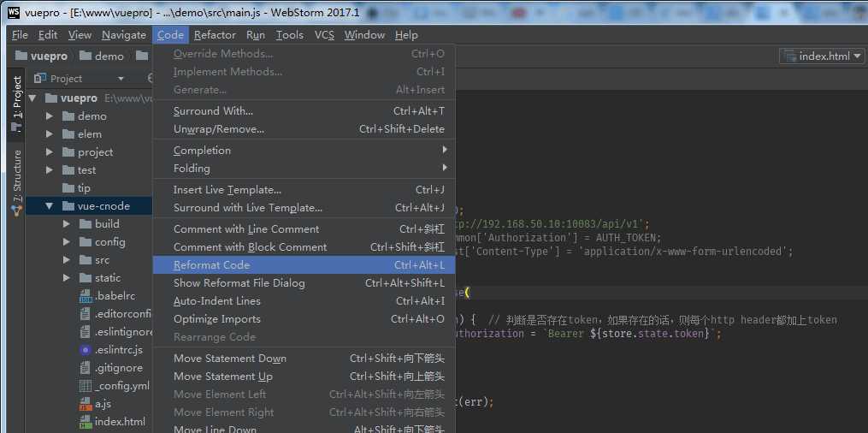Select the .eslintignore file
This screenshot has width=868, height=433.
coord(115,332)
